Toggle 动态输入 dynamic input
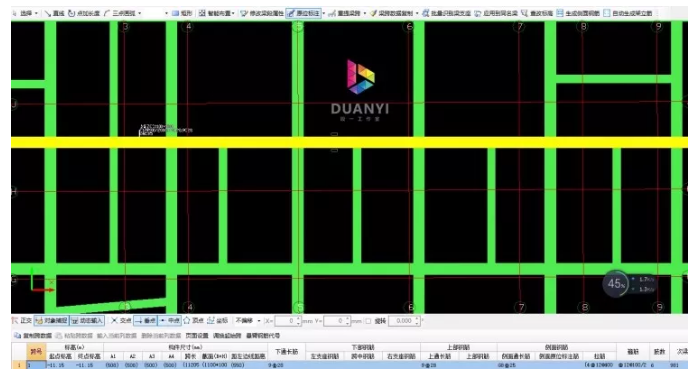Viewport: 696px width, 380px height. (87, 321)
